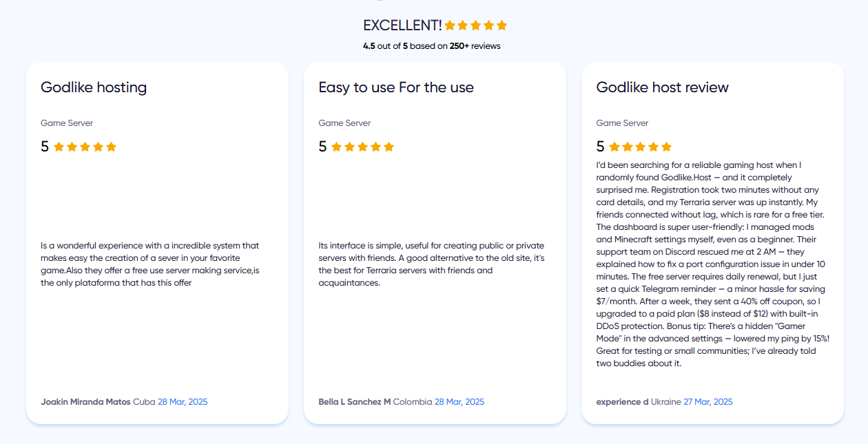Select reviewer name Bella L Sanchez M
The width and height of the screenshot is (868, 444).
tap(355, 401)
